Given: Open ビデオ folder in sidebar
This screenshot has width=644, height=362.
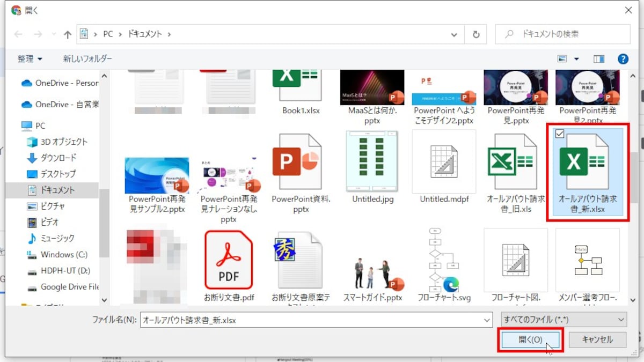Looking at the screenshot, I should [42, 222].
